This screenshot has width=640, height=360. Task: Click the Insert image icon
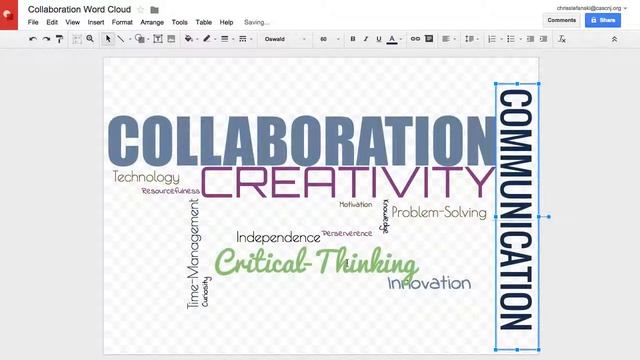171,39
